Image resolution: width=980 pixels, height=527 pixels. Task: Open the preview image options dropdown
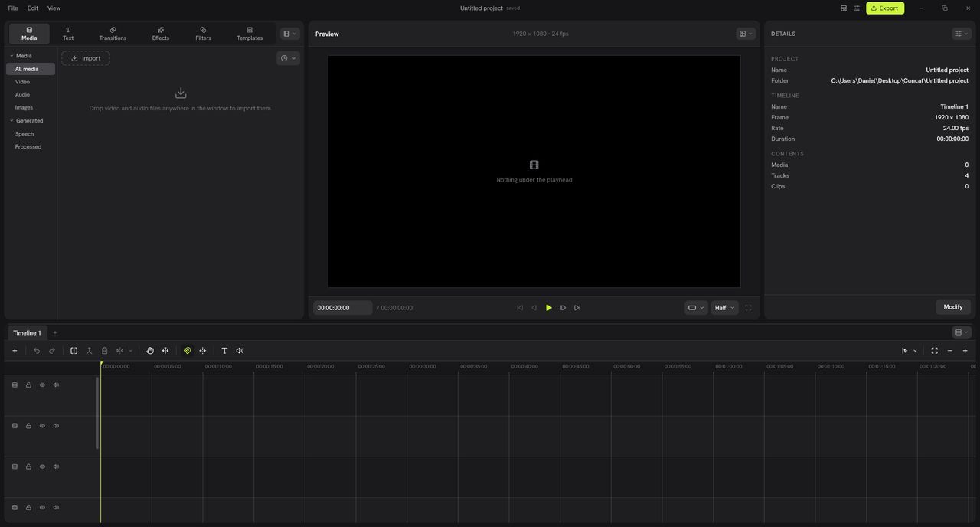point(746,34)
